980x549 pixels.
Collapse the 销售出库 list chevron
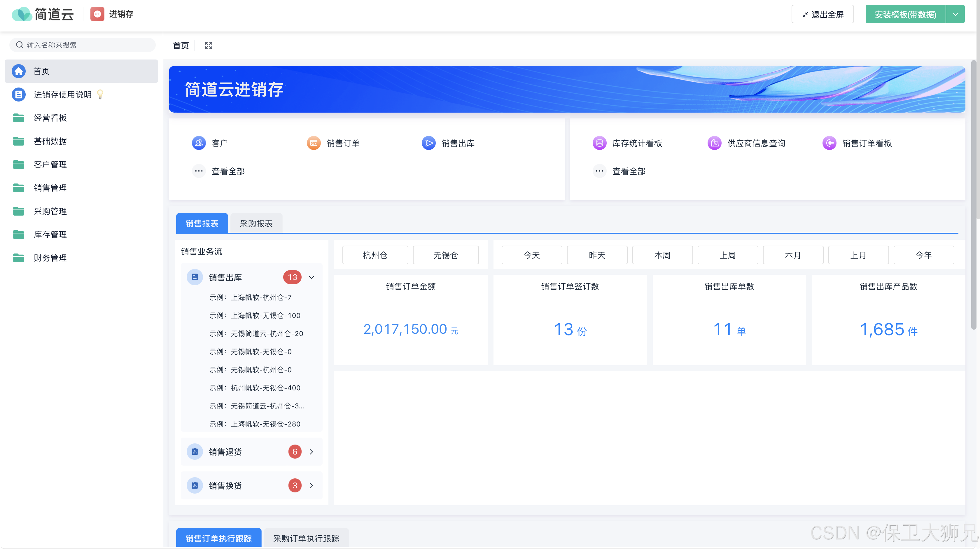(311, 277)
